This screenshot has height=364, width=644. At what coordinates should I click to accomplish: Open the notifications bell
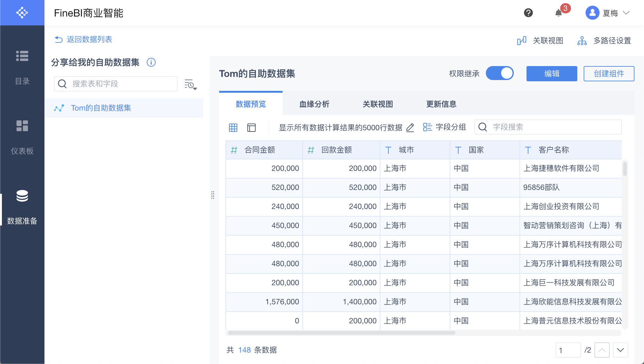click(x=559, y=13)
